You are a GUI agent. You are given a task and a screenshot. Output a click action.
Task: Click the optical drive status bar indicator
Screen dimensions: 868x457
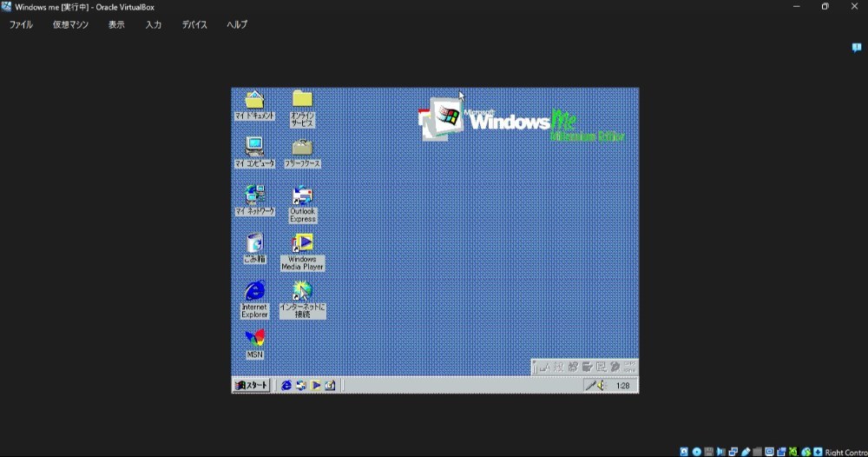coord(696,452)
